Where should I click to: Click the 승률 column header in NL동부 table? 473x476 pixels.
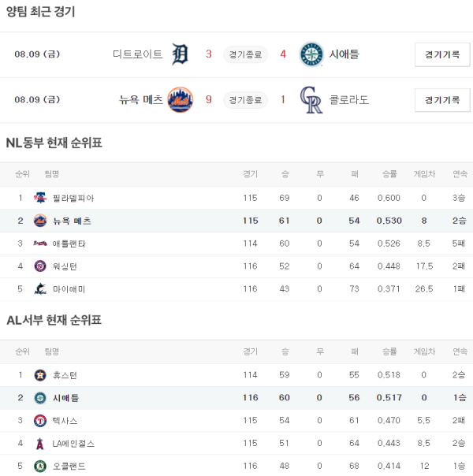(389, 173)
